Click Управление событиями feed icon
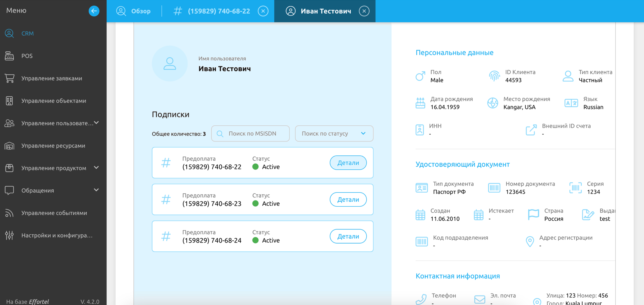 tap(9, 213)
